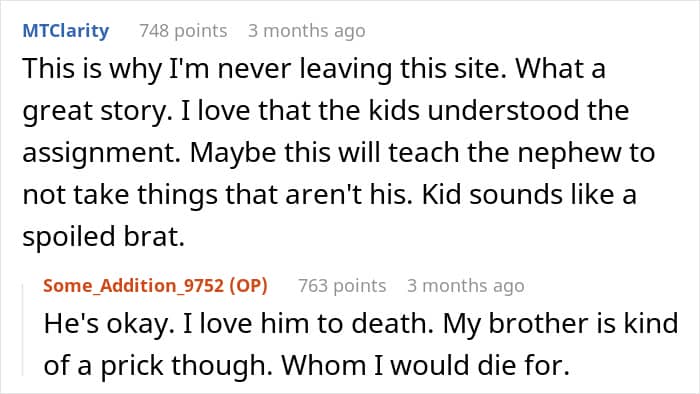Open MTClarity comment's "3 months ago" timestamp
Viewport: 700px width, 394px height.
[x=307, y=31]
